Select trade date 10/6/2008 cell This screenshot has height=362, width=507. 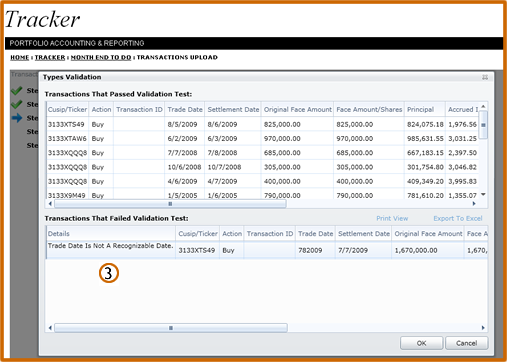coord(184,167)
